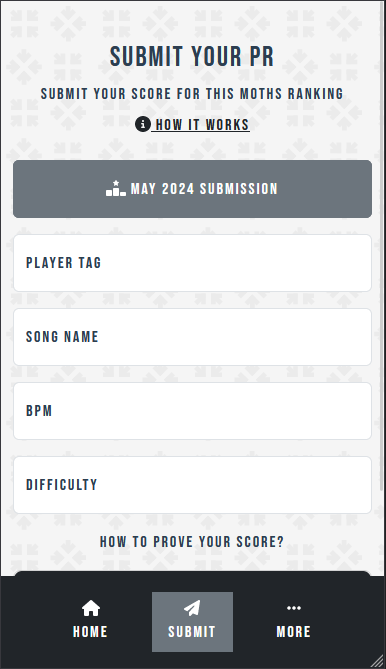Open the Difficulty field
This screenshot has height=669, width=386.
(192, 485)
